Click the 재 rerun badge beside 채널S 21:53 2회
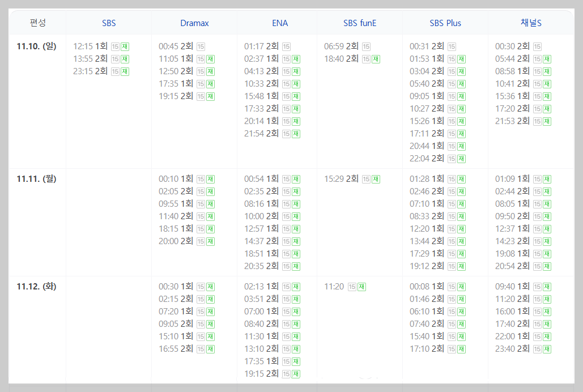Image resolution: width=583 pixels, height=392 pixels. click(x=547, y=121)
